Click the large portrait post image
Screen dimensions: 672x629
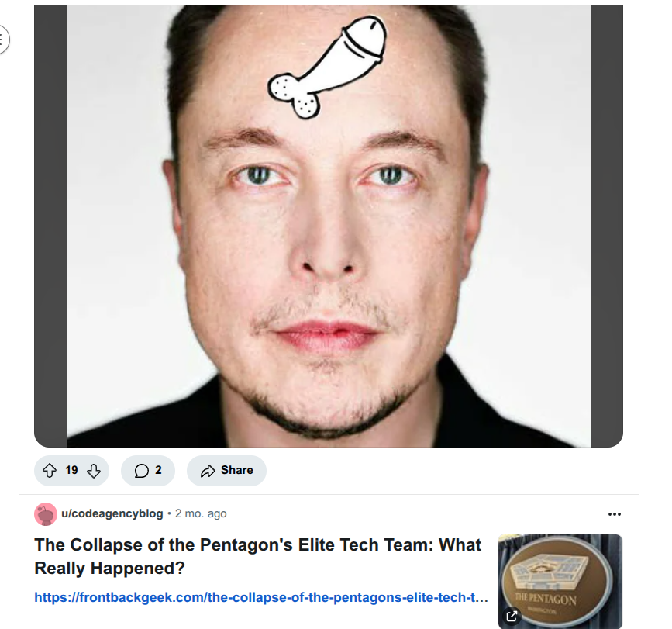[x=329, y=226]
